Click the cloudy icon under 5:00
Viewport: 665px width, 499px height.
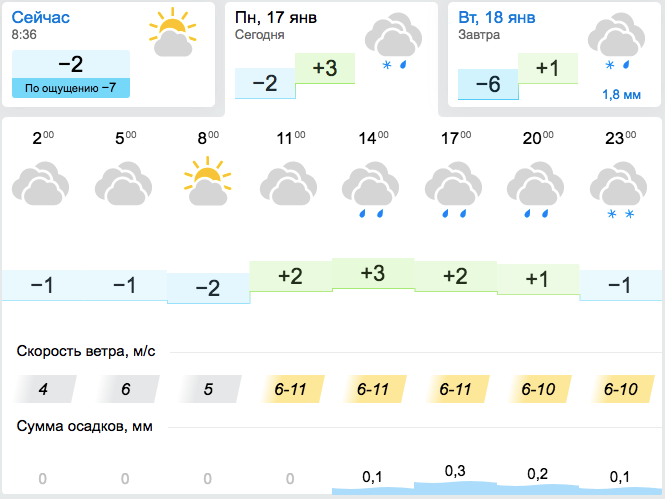click(x=125, y=185)
